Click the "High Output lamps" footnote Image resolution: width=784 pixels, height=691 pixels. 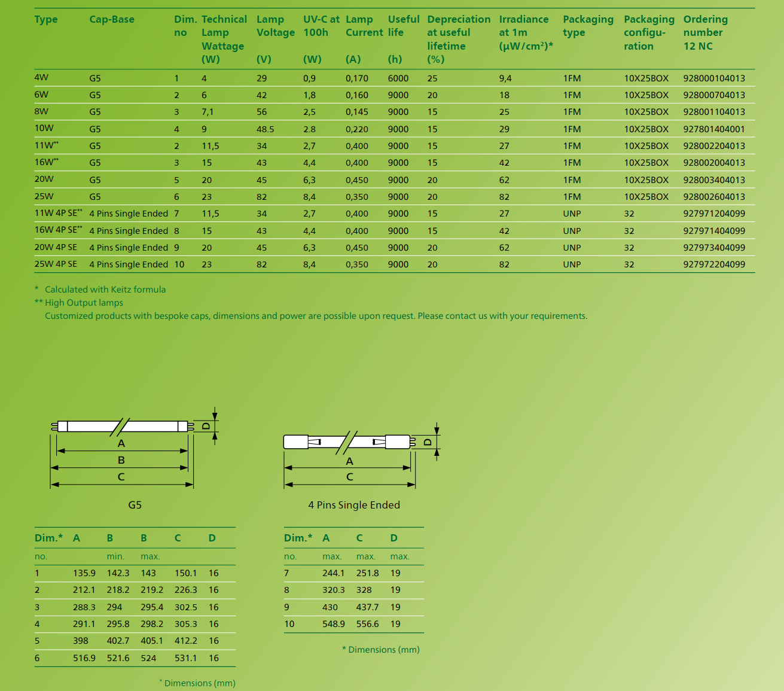pyautogui.click(x=84, y=303)
